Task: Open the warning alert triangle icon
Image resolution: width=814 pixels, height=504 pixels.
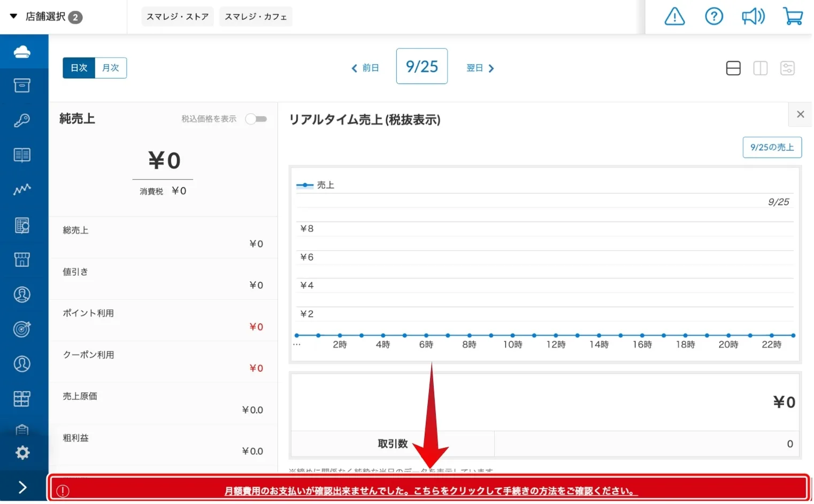Action: (674, 17)
